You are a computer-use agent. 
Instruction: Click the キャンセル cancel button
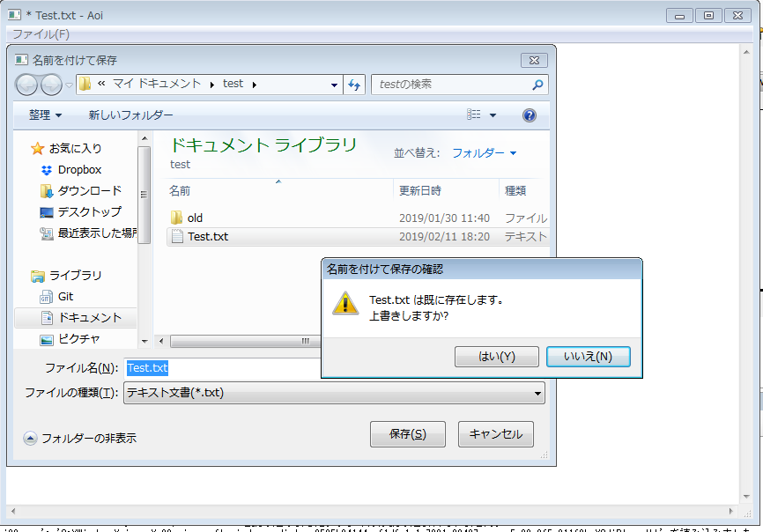[495, 433]
